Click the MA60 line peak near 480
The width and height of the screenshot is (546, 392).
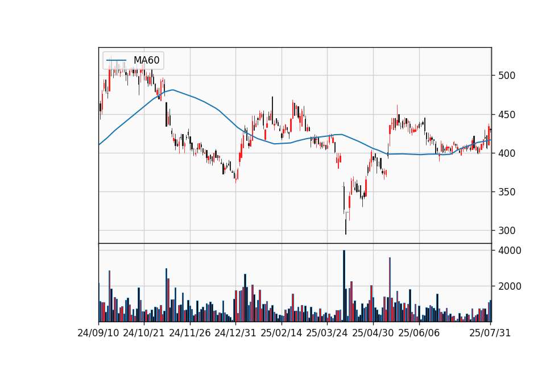(x=173, y=90)
